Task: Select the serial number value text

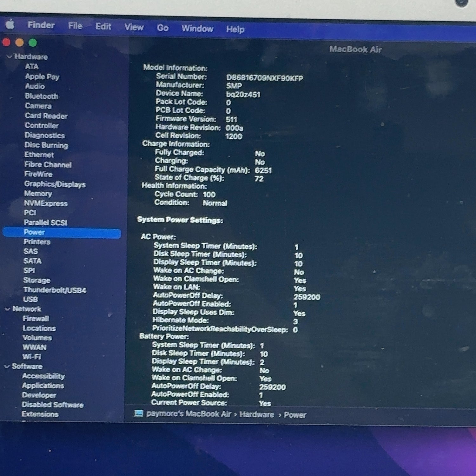Action: coord(265,78)
